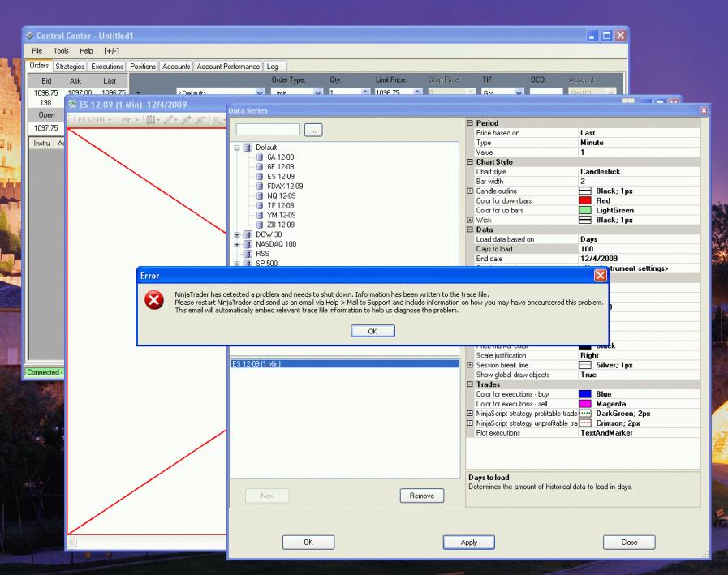The width and height of the screenshot is (728, 575).
Task: Expand NinjaScript strategy unprofitable trade property
Action: (x=470, y=423)
